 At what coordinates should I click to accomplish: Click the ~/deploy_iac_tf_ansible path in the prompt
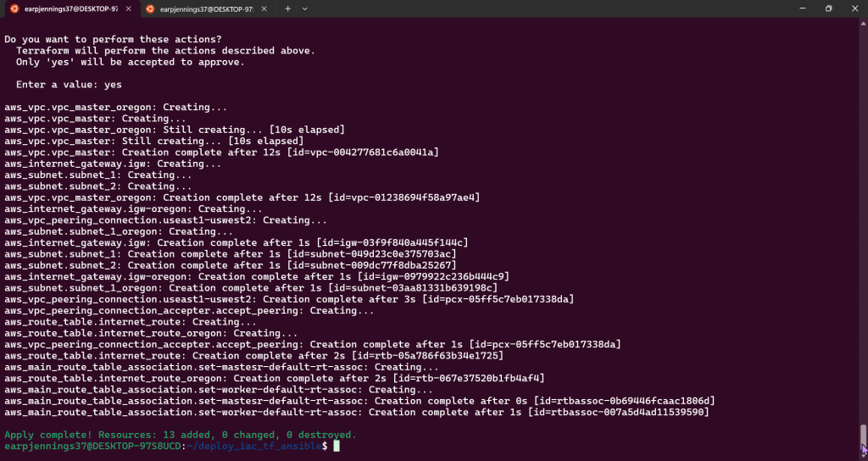pyautogui.click(x=254, y=446)
